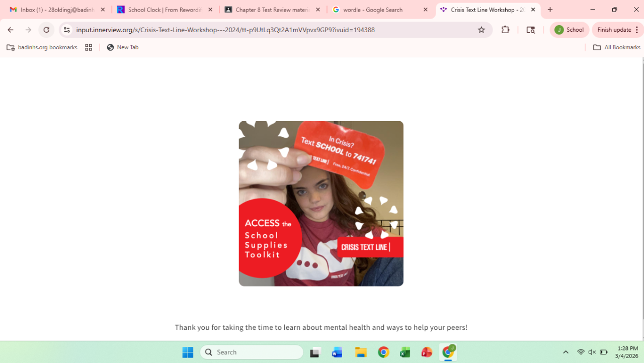Viewport: 644px width, 363px height.
Task: Close the Crisis Text Line Workshop tab
Action: (x=533, y=10)
